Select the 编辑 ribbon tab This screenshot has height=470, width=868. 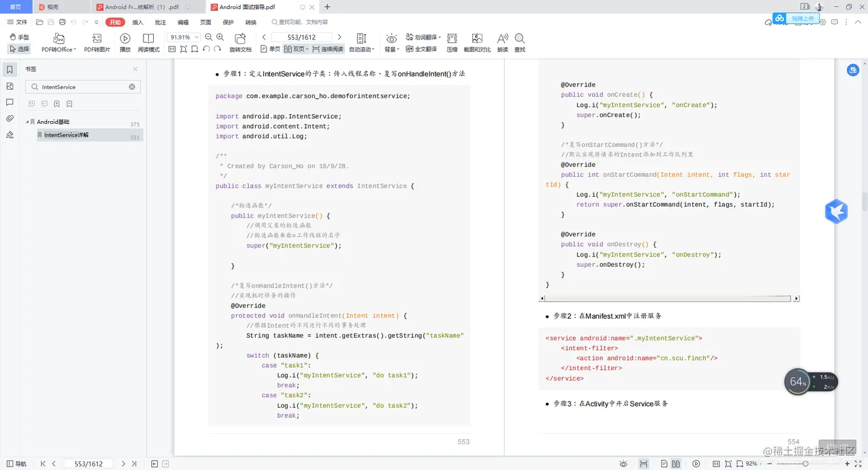[183, 22]
